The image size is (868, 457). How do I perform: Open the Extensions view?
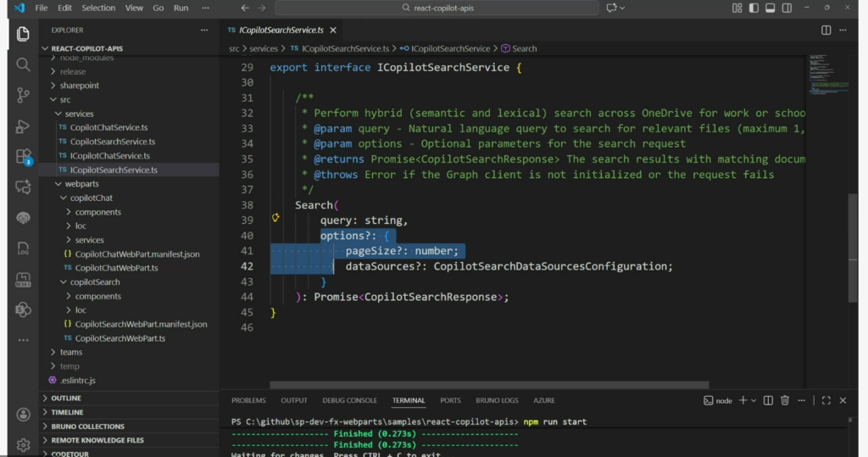click(x=23, y=157)
